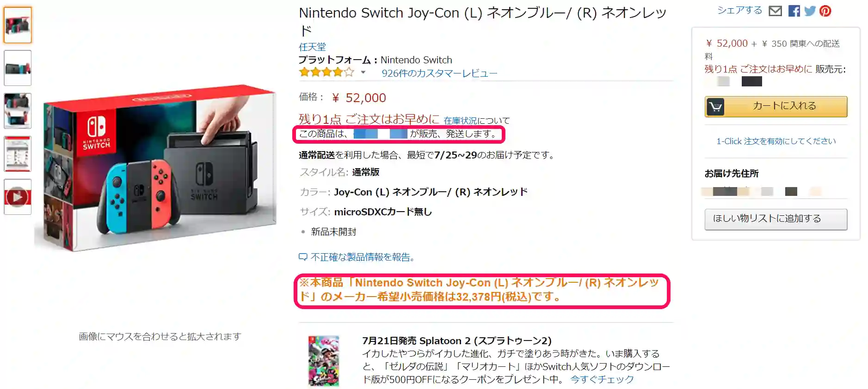This screenshot has width=868, height=389.
Task: Share product on Twitter bird icon
Action: coord(810,11)
